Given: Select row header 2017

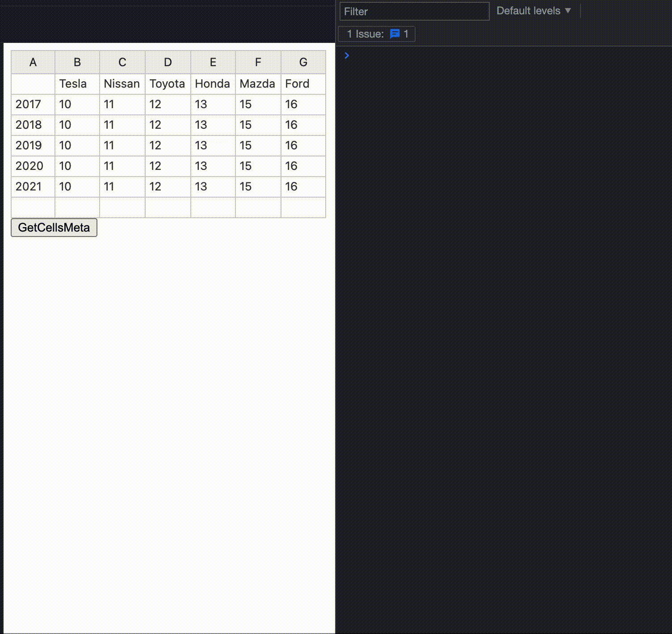Looking at the screenshot, I should [x=29, y=104].
